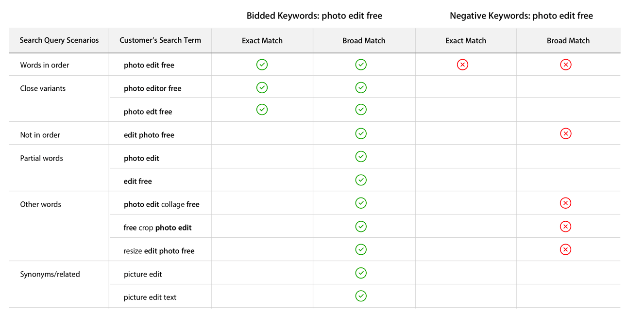Viewport: 644px width, 329px height.
Task: Click Broad Match check for 'picture edit text'
Action: 361,296
